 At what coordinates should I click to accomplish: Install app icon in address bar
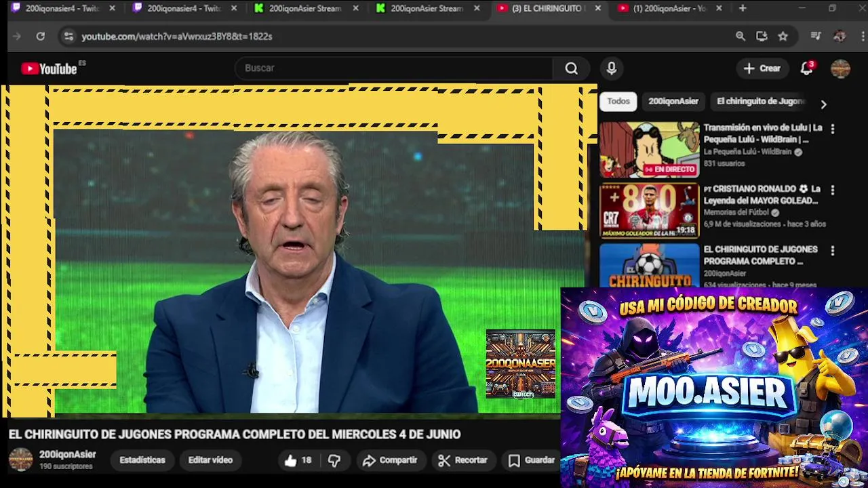pos(762,37)
